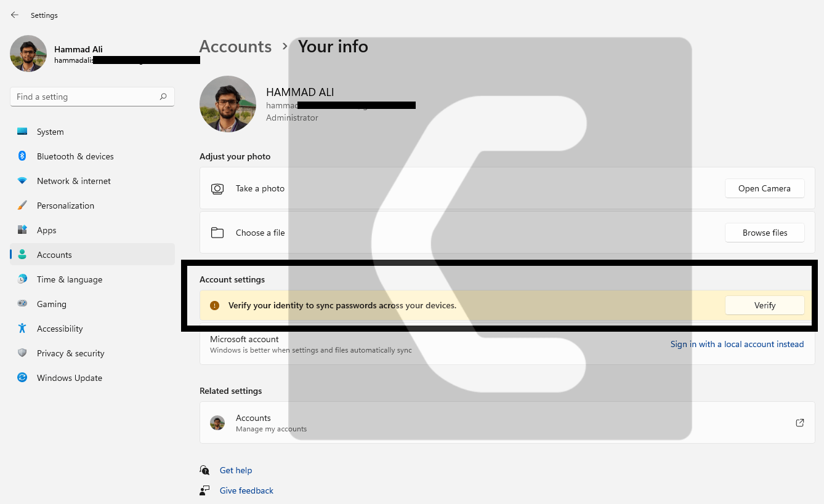Click the Time & language label
The width and height of the screenshot is (824, 504).
point(70,279)
